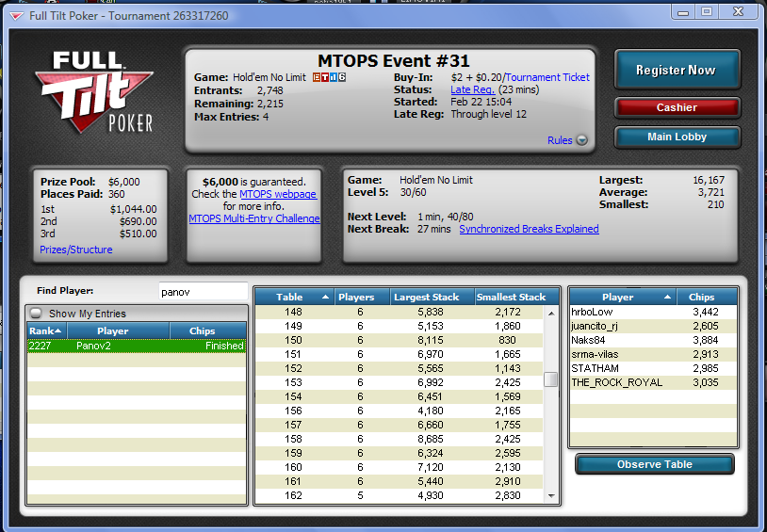Open the MTOPS webpage link
The width and height of the screenshot is (767, 532).
tap(278, 194)
